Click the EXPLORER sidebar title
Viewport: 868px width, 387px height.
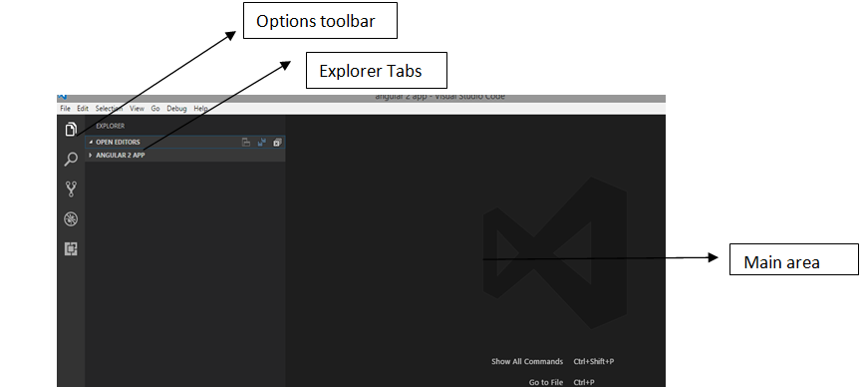tap(111, 126)
